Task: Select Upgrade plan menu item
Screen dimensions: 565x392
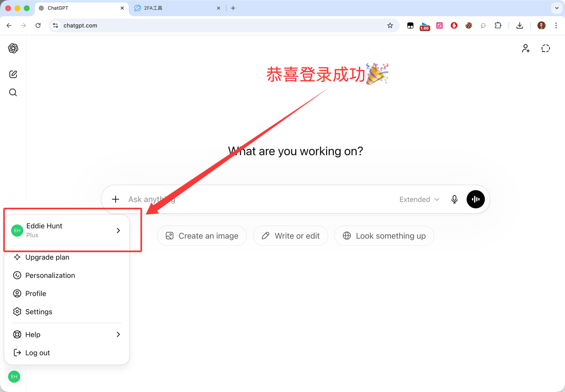Action: [67, 257]
